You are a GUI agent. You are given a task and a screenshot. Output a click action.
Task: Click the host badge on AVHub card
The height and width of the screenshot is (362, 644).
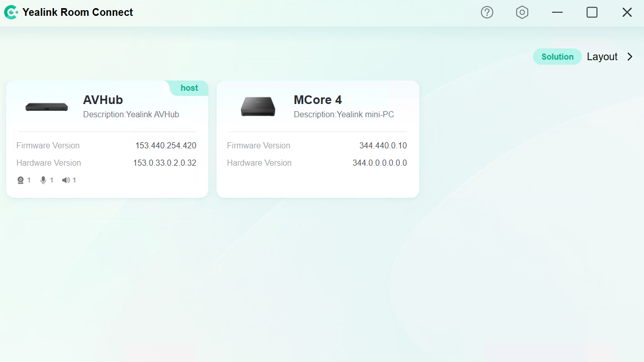coord(189,88)
